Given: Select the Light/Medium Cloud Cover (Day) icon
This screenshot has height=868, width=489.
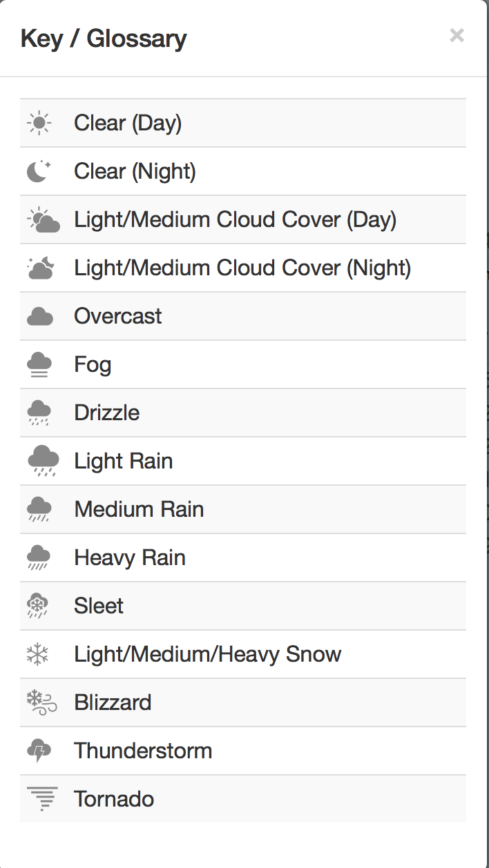Looking at the screenshot, I should click(43, 219).
